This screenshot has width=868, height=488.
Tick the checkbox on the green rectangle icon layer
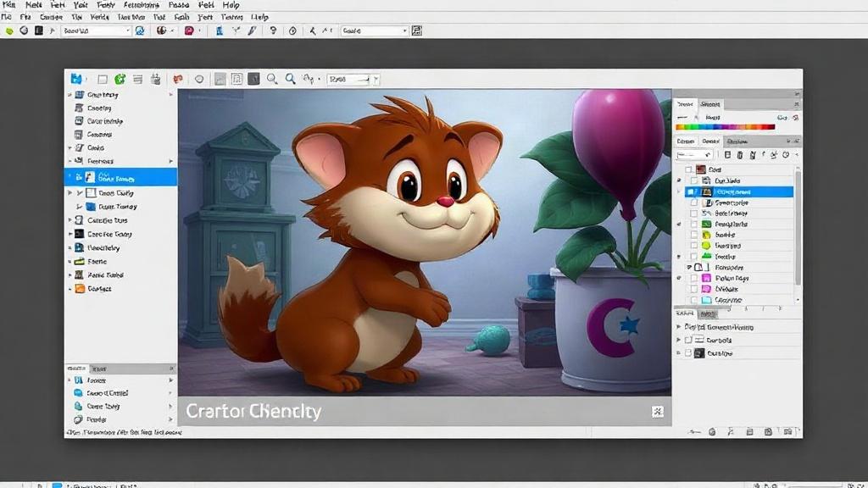[694, 224]
